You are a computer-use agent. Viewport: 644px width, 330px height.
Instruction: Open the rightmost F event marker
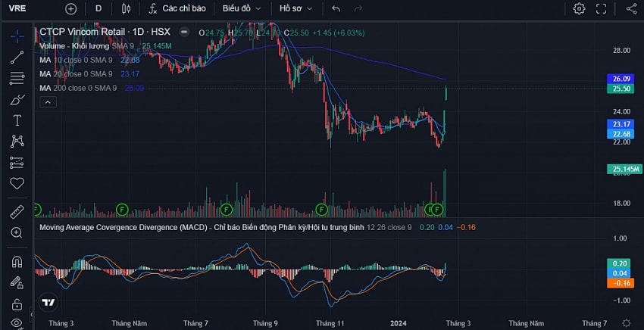coord(437,210)
